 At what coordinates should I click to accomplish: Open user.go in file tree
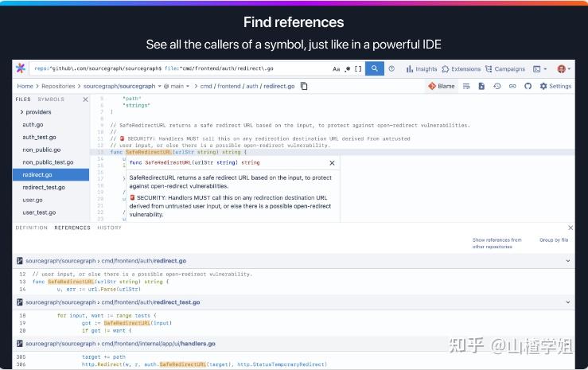pyautogui.click(x=33, y=200)
